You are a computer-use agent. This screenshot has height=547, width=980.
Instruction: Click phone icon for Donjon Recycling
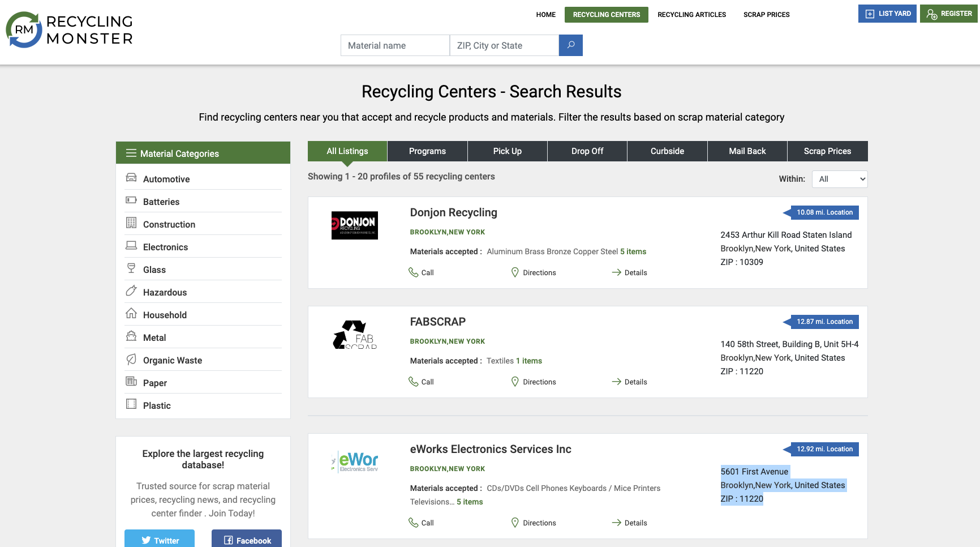(x=414, y=272)
